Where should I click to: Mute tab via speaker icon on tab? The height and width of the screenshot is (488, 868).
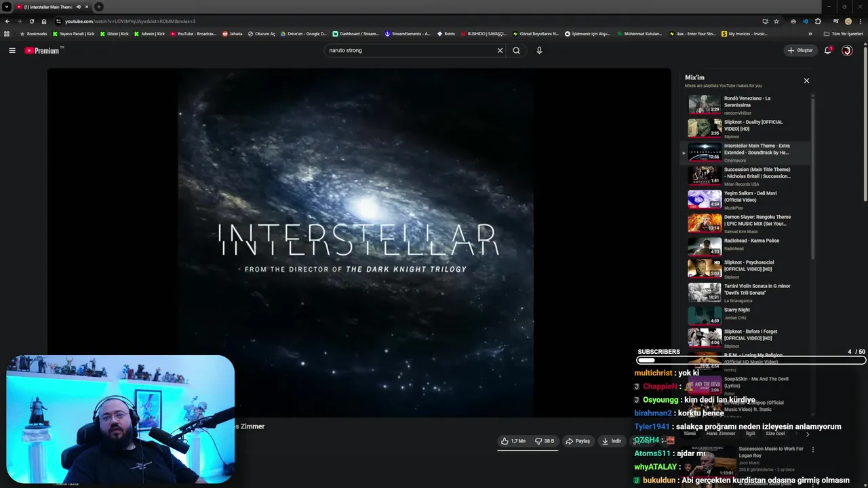pyautogui.click(x=78, y=7)
